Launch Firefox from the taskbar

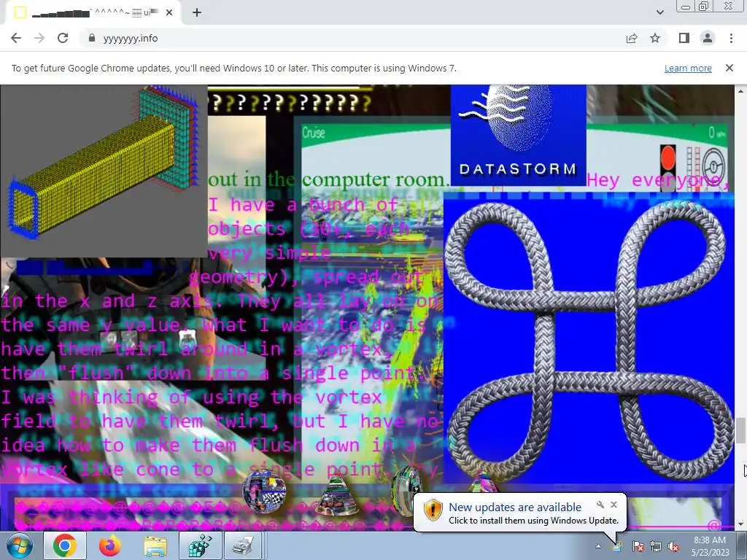pos(110,545)
